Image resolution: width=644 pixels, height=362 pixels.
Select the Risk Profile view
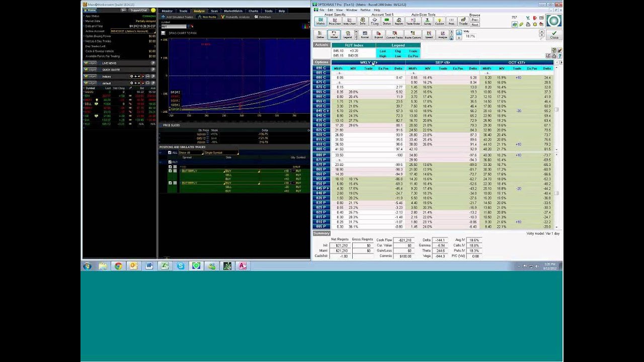click(x=207, y=17)
